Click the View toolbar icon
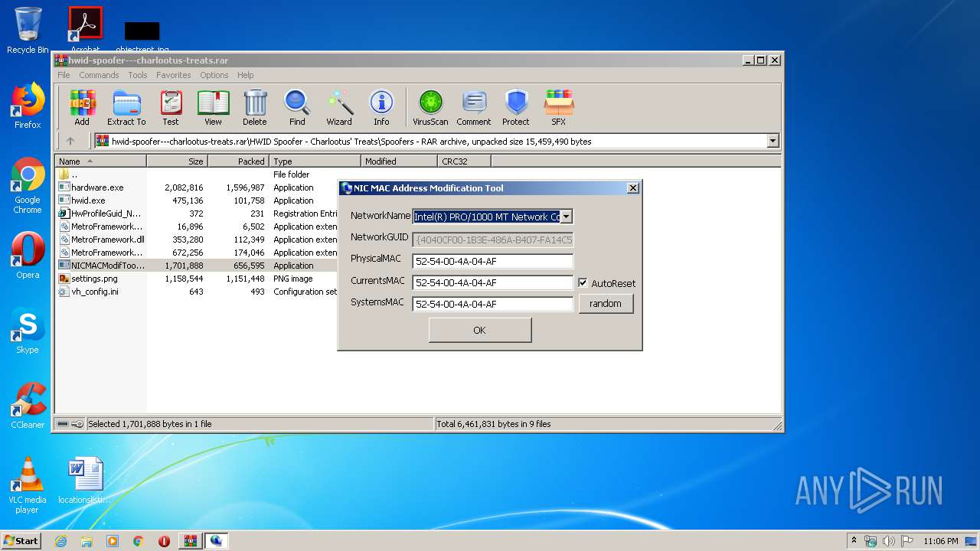 point(213,107)
